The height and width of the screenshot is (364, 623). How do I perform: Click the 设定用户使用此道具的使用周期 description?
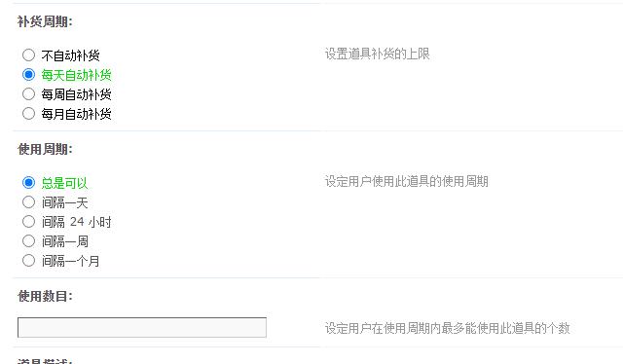407,181
